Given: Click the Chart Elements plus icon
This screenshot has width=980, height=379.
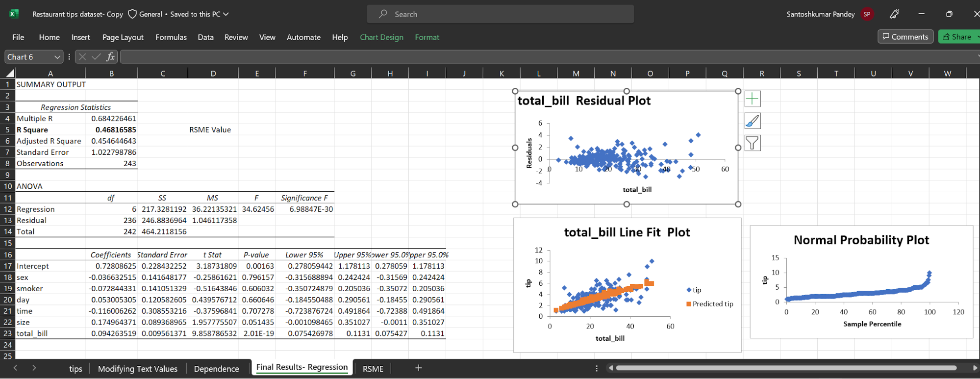Looking at the screenshot, I should (752, 99).
